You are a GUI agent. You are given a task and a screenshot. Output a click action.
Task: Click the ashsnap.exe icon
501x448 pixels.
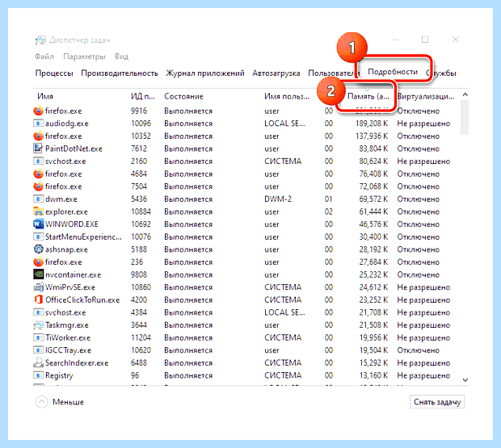pos(38,249)
